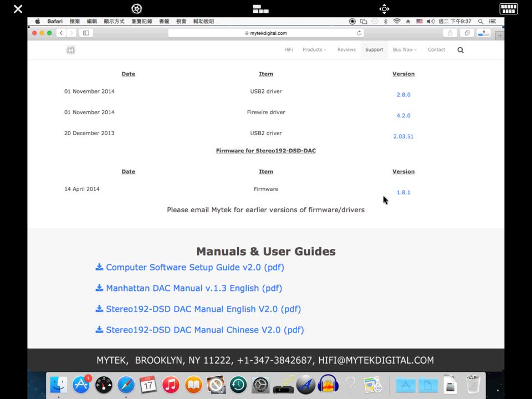Open Stereo192-DSD DAC Manual Chinese V2.0 pdf
The width and height of the screenshot is (532, 399).
pos(200,330)
